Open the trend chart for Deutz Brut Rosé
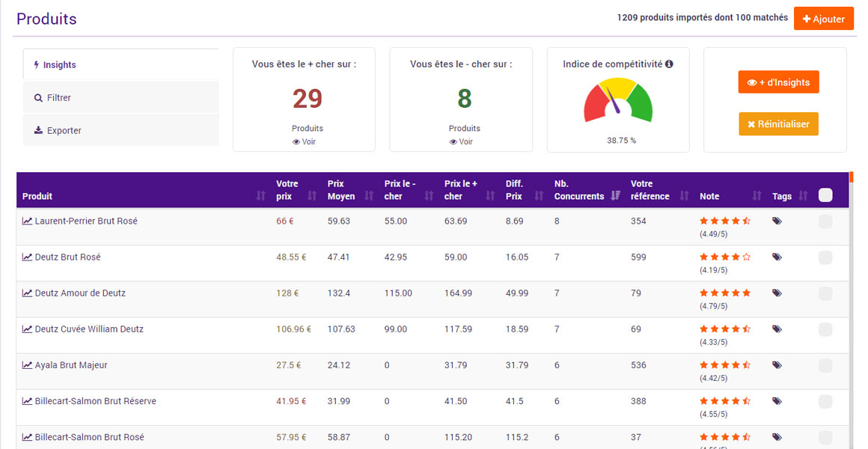The height and width of the screenshot is (449, 868). coord(27,257)
